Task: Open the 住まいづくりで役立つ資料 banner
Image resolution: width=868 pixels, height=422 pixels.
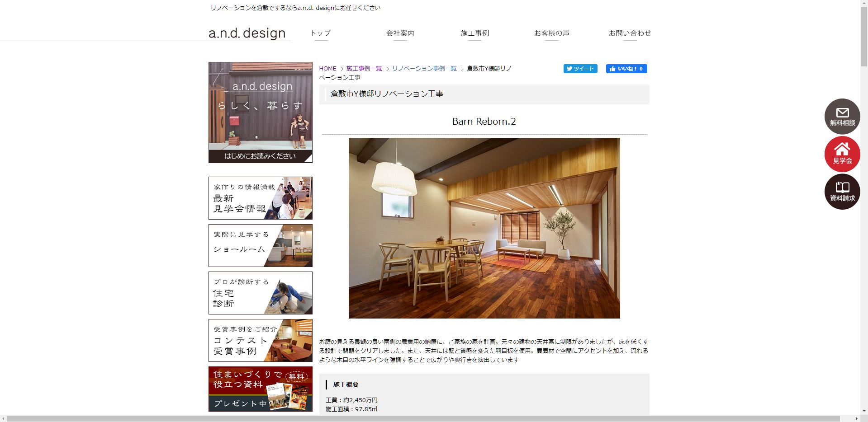Action: point(261,389)
